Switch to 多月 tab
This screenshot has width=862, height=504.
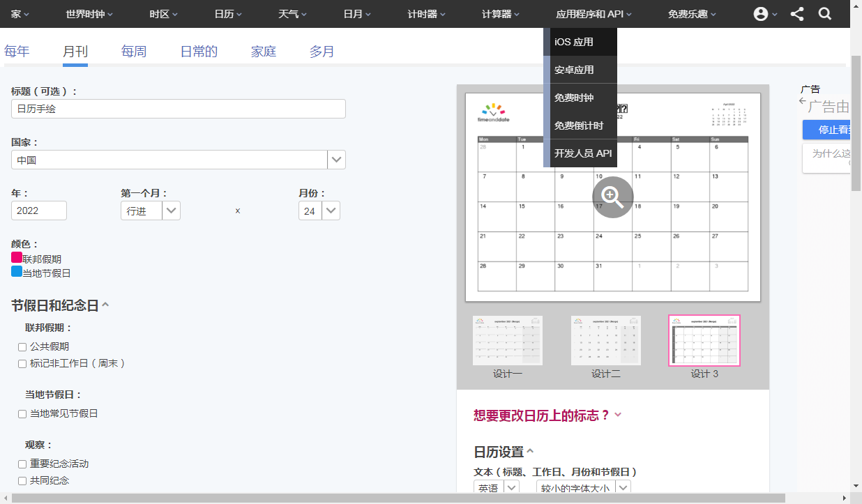coord(322,51)
